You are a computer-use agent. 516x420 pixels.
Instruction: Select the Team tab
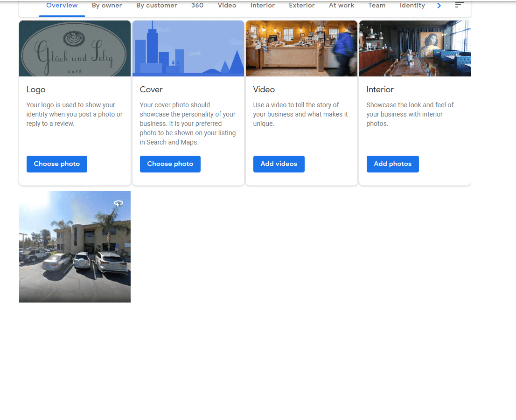tap(377, 6)
